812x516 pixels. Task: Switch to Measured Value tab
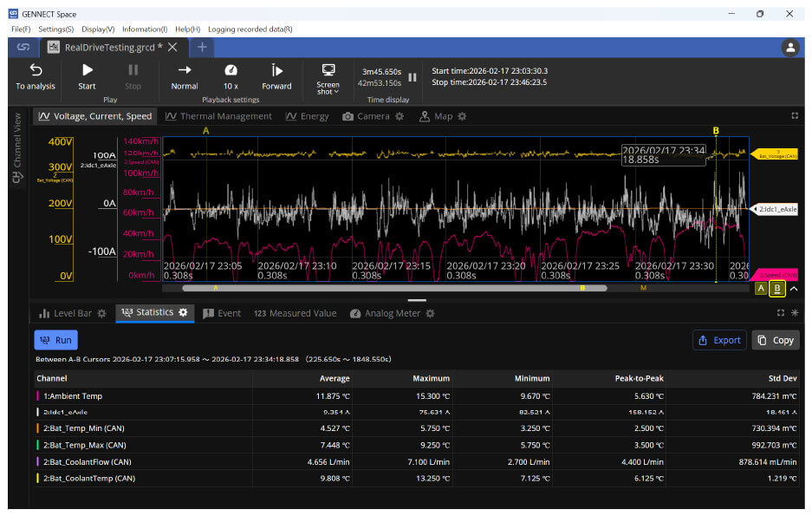pyautogui.click(x=296, y=313)
